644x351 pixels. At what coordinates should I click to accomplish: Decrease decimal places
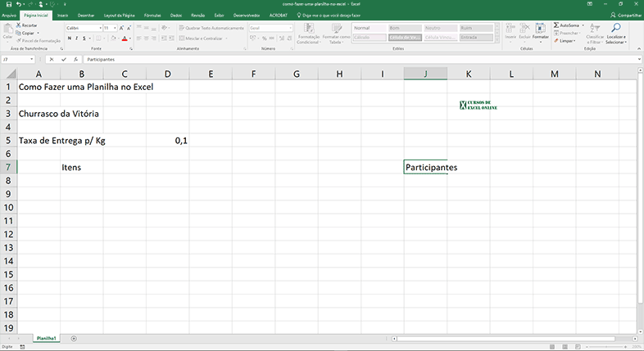[288, 38]
